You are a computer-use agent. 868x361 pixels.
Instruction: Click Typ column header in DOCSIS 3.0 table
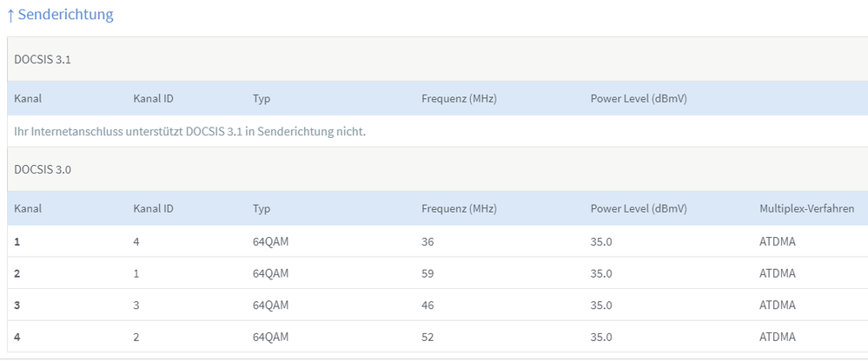(262, 209)
